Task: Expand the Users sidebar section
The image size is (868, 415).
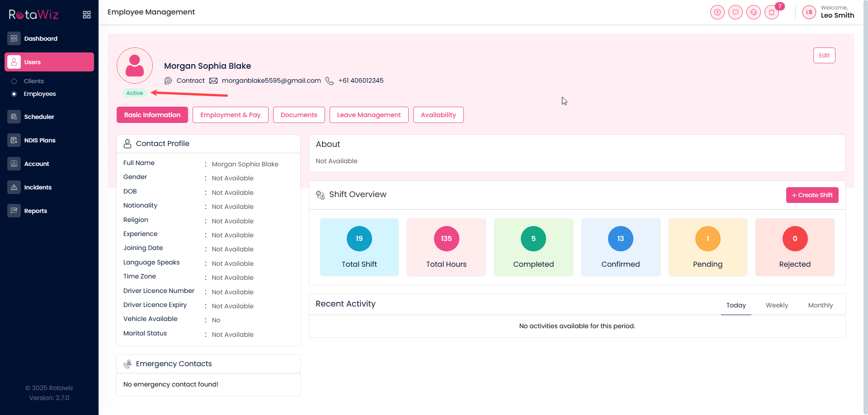Action: pos(49,62)
